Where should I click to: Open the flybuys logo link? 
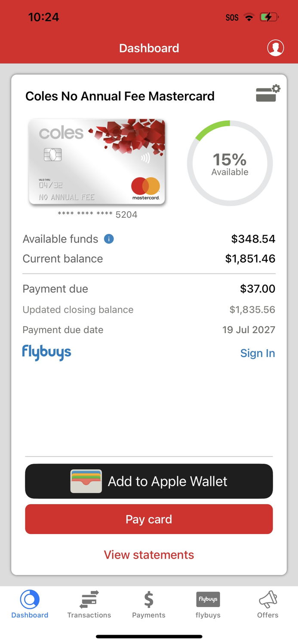46,352
